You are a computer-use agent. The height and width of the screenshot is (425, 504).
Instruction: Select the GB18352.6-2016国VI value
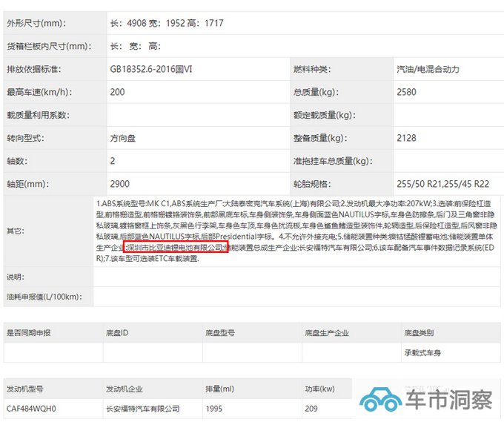point(151,69)
